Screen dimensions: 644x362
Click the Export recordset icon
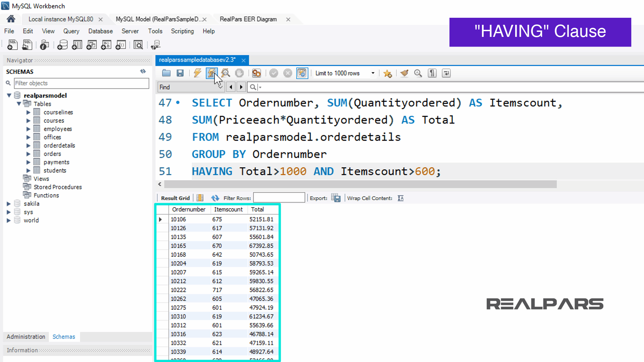336,198
